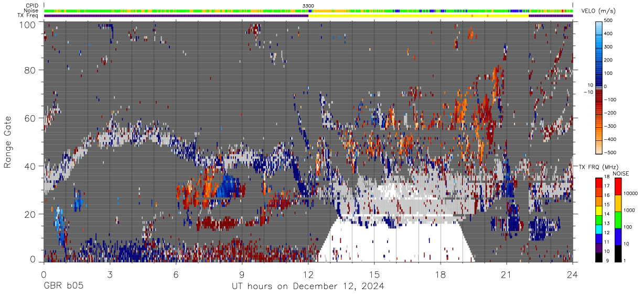
Task: Click velocity scale label '-10'
Action: [x=589, y=93]
